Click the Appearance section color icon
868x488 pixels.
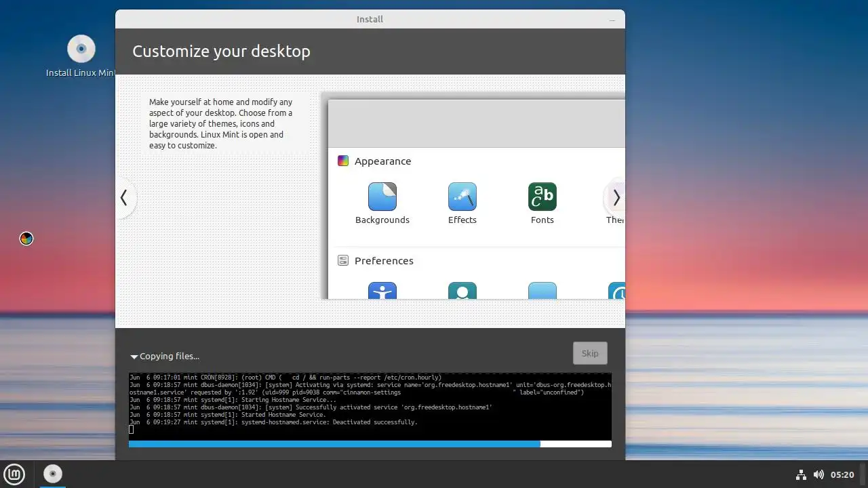click(343, 161)
